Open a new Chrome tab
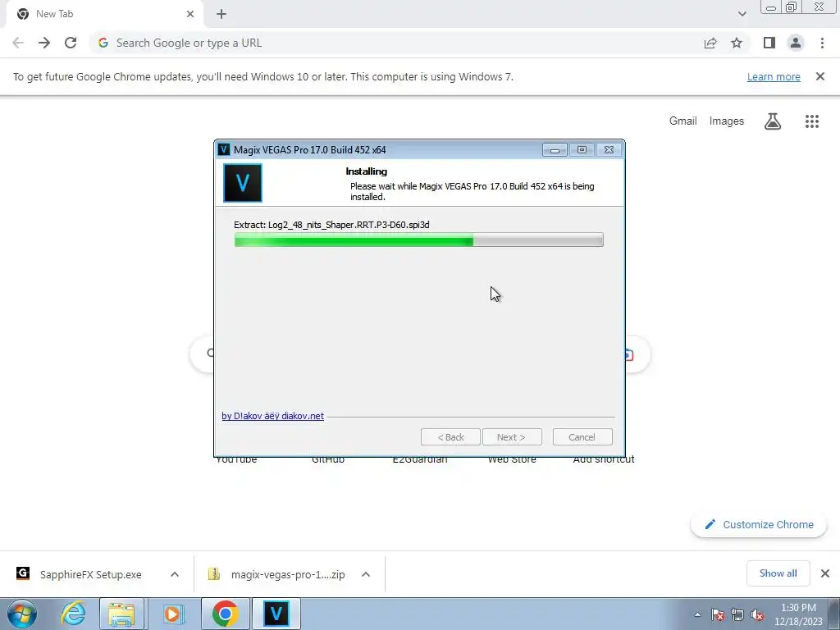Image resolution: width=840 pixels, height=630 pixels. point(221,14)
